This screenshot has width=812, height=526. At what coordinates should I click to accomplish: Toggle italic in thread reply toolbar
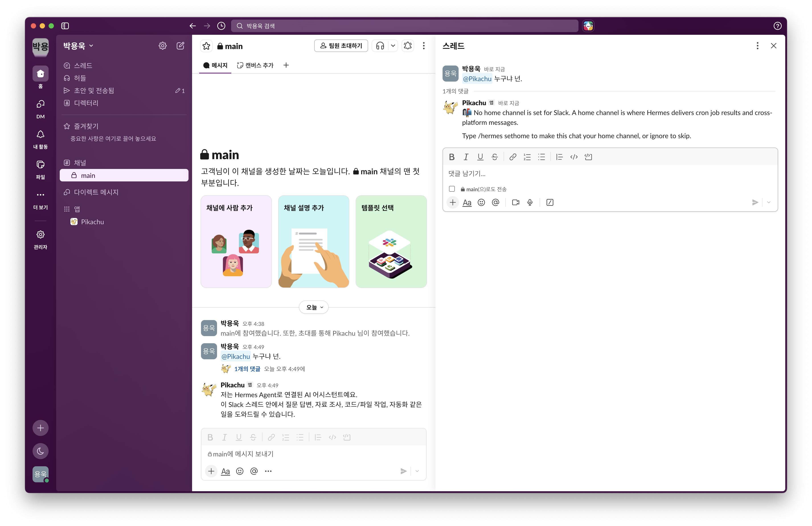click(x=466, y=157)
